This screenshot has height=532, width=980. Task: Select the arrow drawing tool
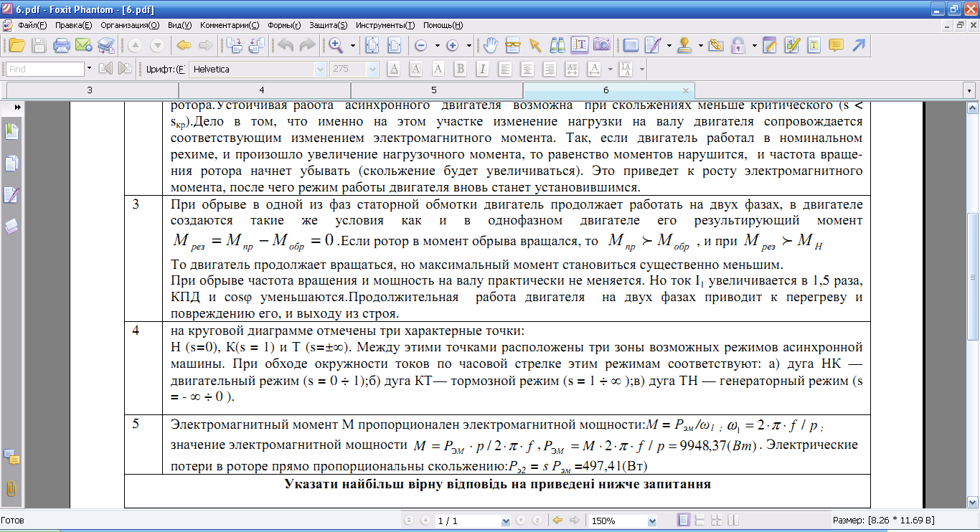[x=858, y=45]
